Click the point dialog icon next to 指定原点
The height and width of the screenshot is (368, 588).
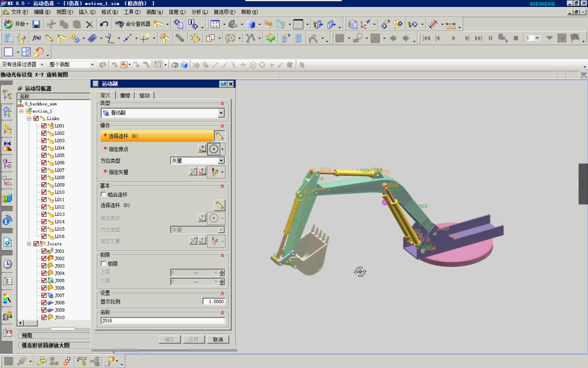point(202,149)
